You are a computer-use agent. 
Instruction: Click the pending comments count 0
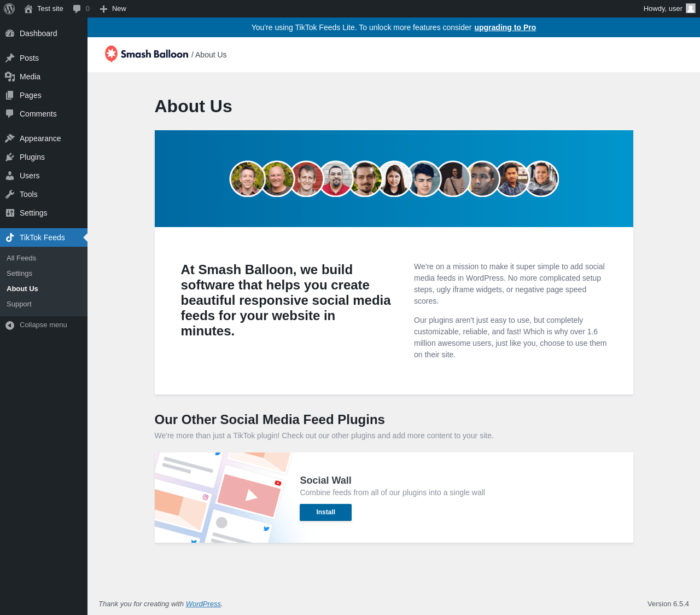tap(87, 9)
